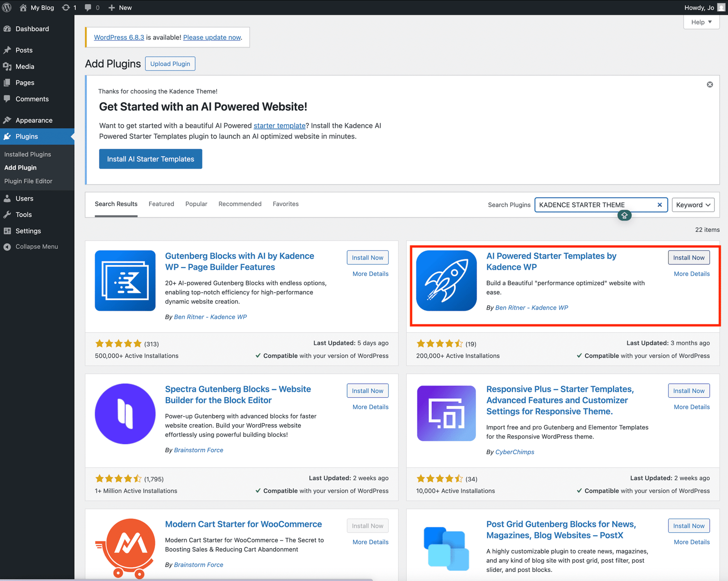Image resolution: width=728 pixels, height=581 pixels.
Task: Open the updates icon in admin bar
Action: 66,7
